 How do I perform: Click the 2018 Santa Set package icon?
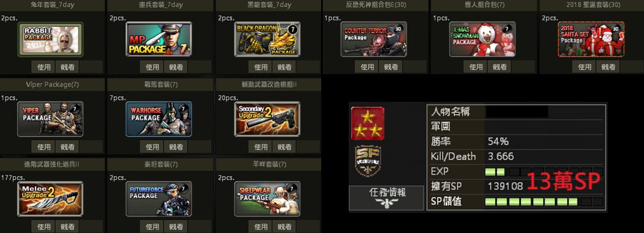[x=591, y=40]
